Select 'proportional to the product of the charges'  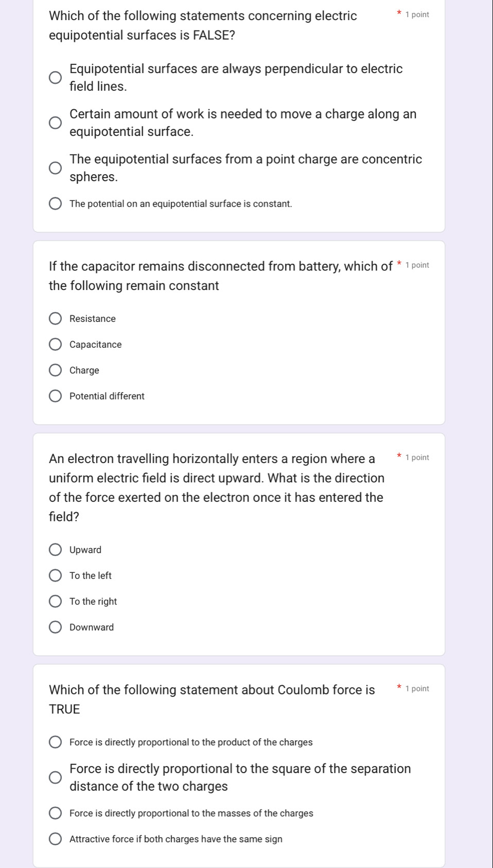click(55, 742)
